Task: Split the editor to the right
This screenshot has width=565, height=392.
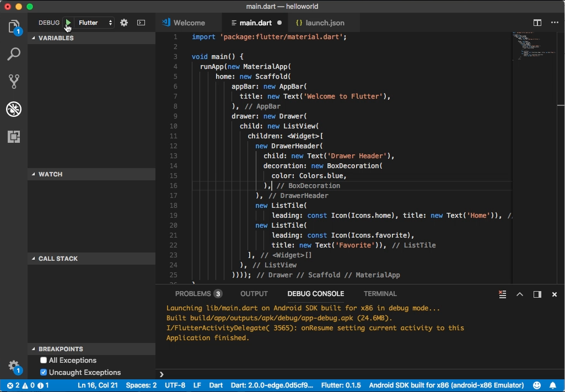Action: click(537, 23)
